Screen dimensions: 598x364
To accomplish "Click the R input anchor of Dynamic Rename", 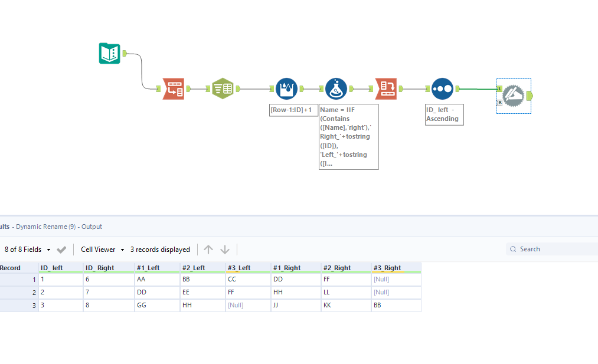I will 499,103.
